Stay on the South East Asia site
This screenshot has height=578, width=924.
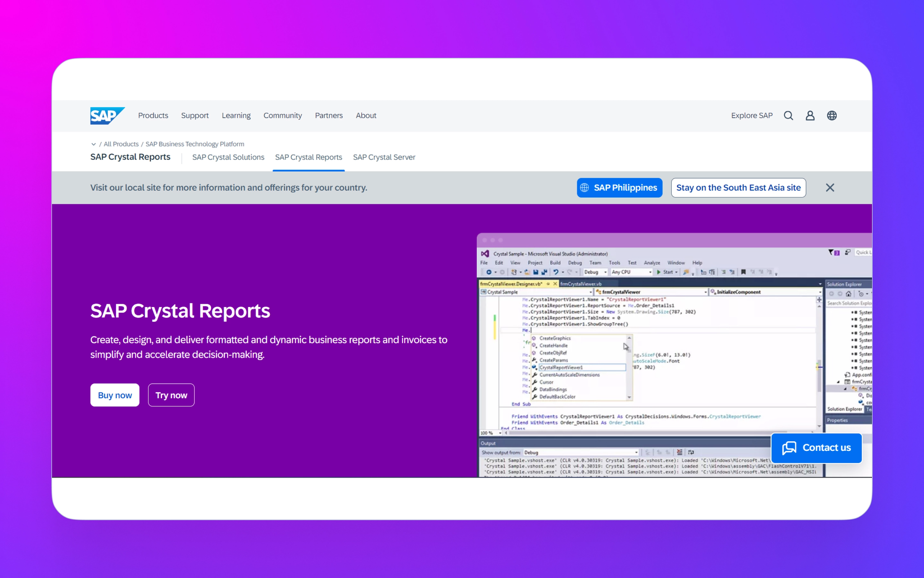click(738, 188)
